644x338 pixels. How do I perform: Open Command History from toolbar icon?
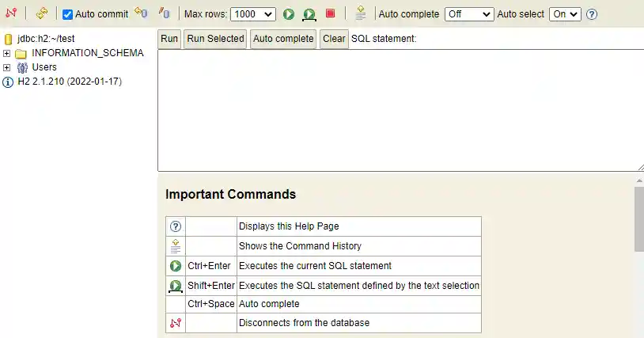coord(361,13)
